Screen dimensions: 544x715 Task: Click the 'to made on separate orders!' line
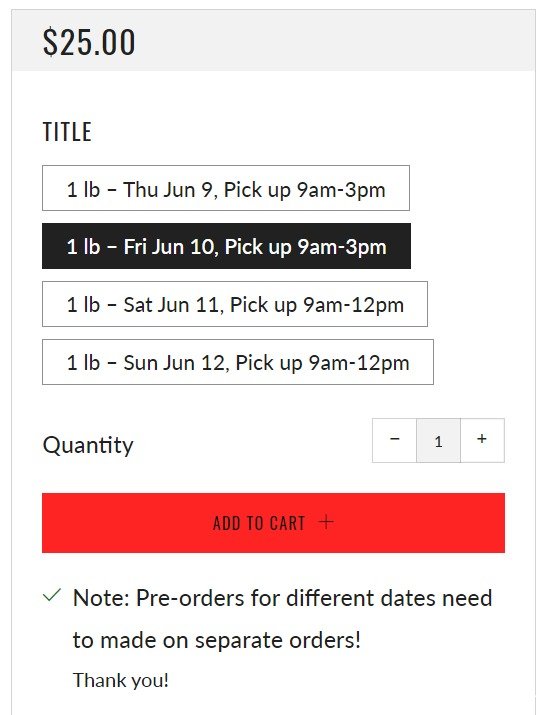(217, 640)
